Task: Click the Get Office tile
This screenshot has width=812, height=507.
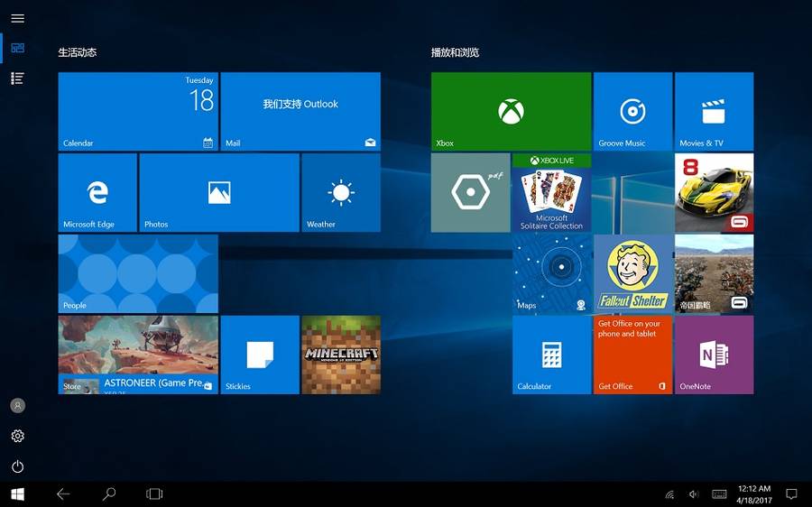Action: click(x=632, y=355)
